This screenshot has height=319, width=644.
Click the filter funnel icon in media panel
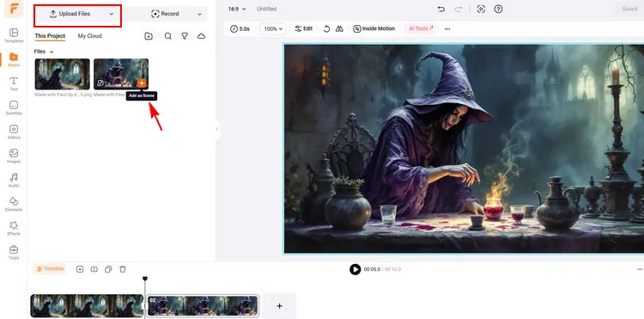(185, 36)
